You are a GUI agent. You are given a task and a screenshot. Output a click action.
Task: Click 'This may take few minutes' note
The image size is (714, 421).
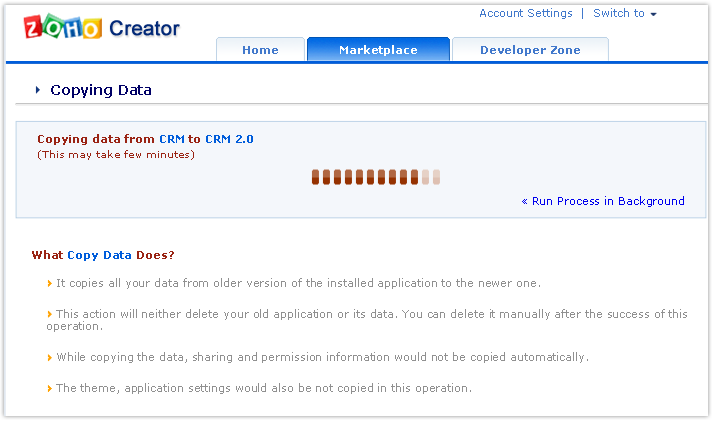click(x=116, y=155)
